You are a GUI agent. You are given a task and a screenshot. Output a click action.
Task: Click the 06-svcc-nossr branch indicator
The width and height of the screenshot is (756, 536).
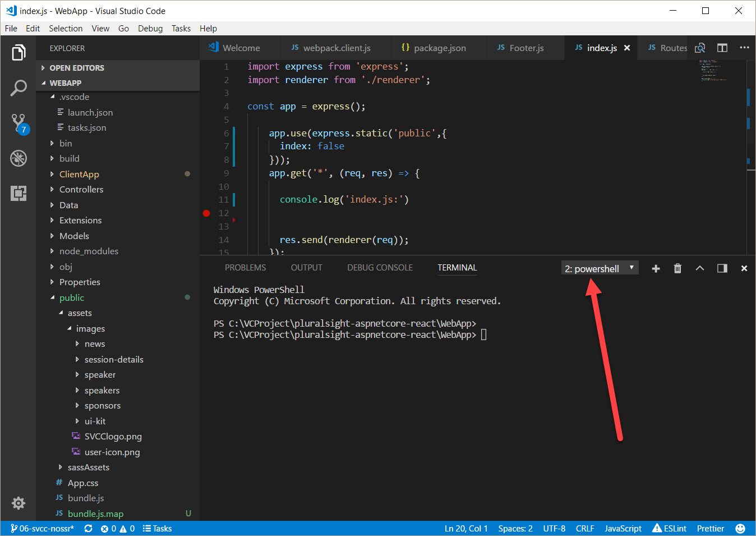43,529
